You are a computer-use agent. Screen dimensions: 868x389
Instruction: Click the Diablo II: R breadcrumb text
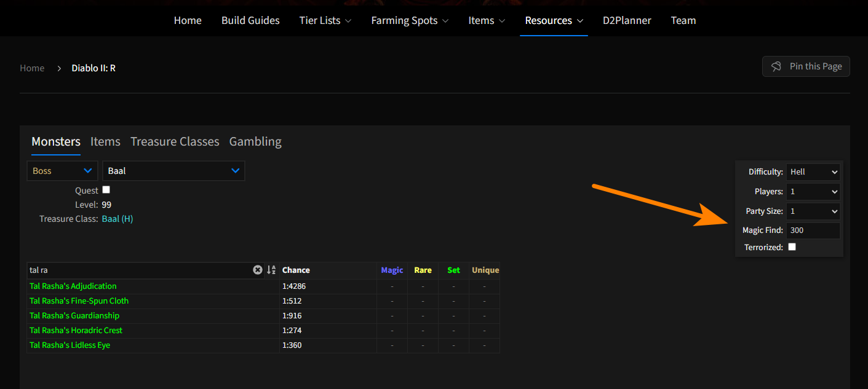coord(94,68)
